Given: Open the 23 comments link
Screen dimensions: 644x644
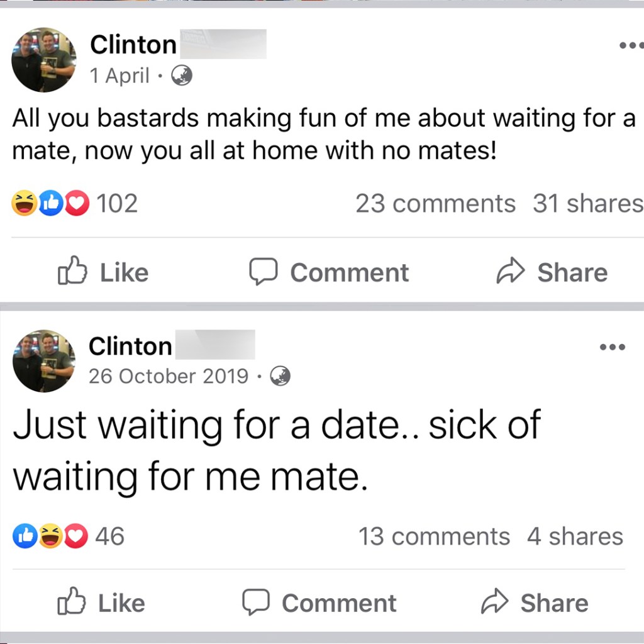Looking at the screenshot, I should click(435, 203).
